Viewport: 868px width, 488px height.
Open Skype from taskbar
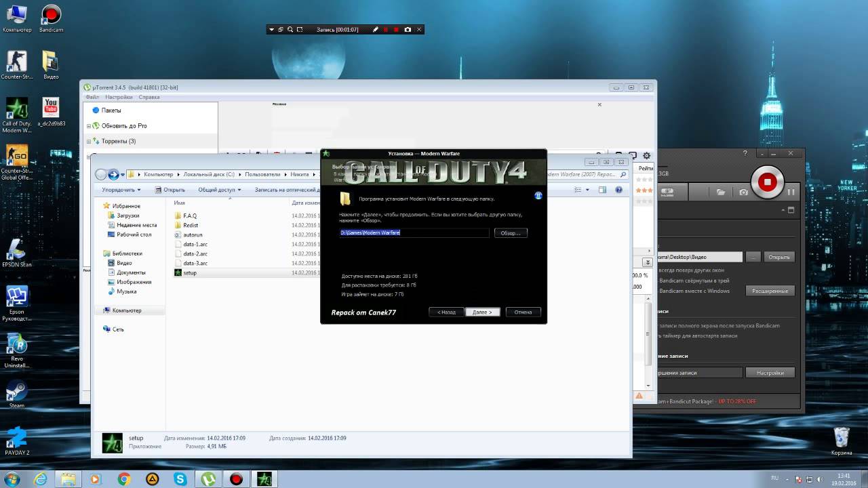click(180, 479)
